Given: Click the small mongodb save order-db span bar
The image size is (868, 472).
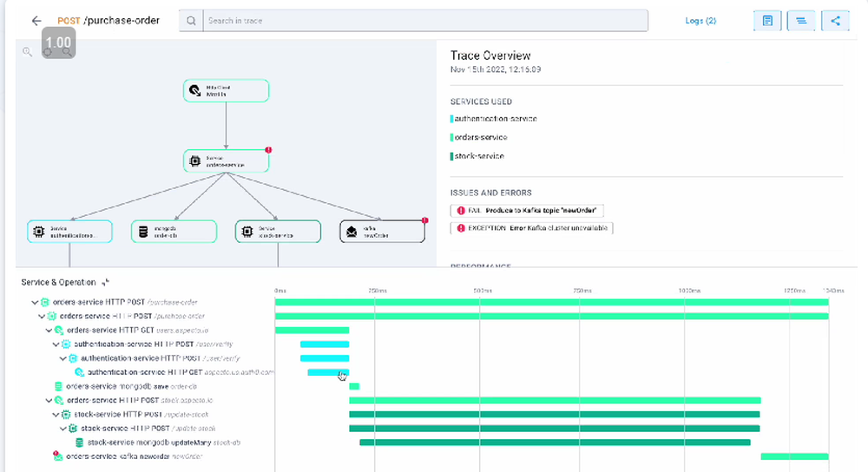Looking at the screenshot, I should (x=354, y=386).
